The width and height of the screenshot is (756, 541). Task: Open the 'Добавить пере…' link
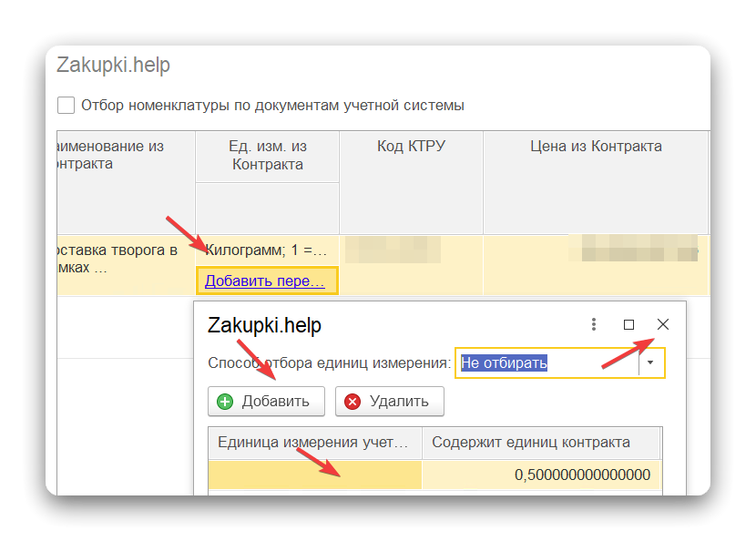coord(265,281)
